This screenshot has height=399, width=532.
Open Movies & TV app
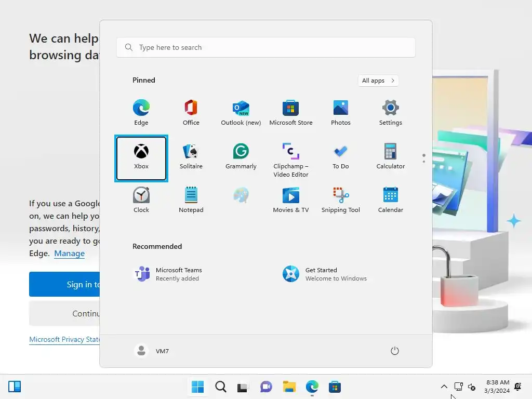coord(291,200)
